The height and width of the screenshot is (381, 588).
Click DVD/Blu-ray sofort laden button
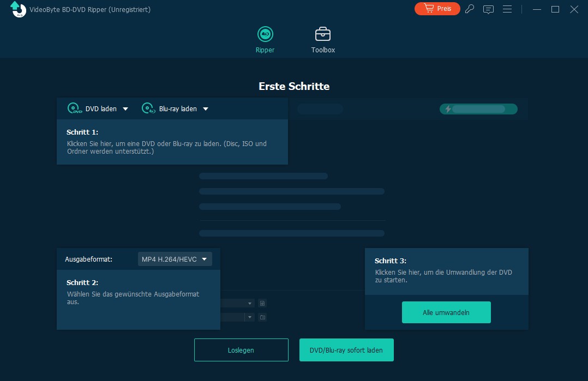346,350
